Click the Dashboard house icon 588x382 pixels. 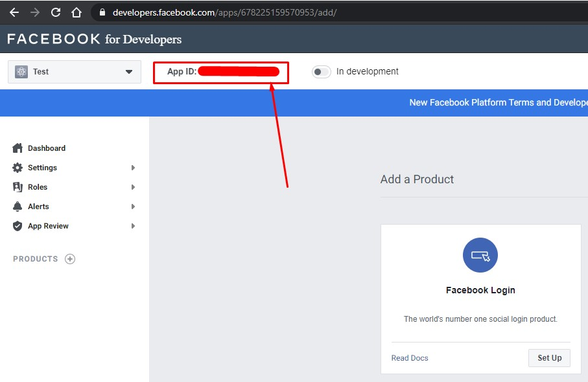pyautogui.click(x=18, y=148)
